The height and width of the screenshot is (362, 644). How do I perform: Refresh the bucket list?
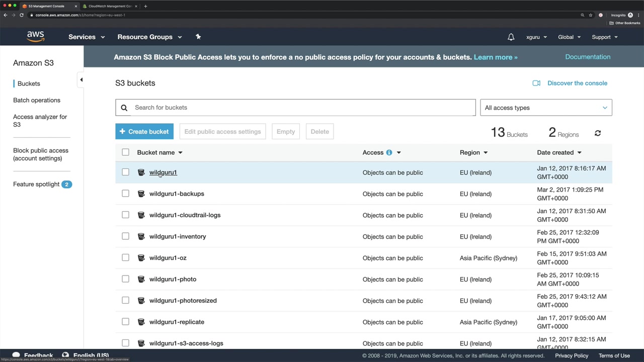click(x=598, y=133)
